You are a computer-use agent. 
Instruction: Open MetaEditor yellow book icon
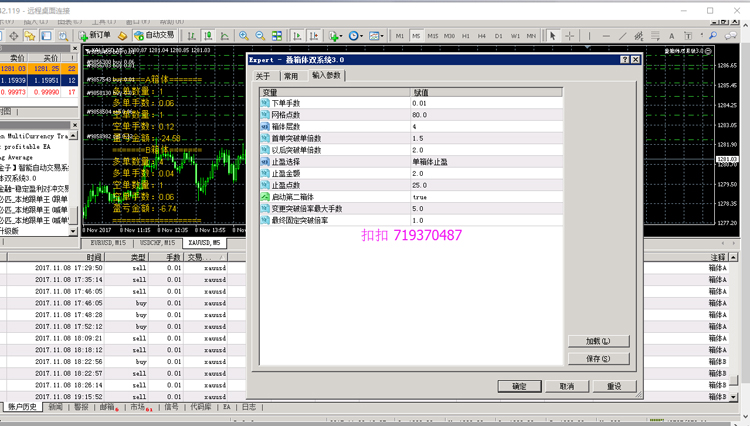122,36
